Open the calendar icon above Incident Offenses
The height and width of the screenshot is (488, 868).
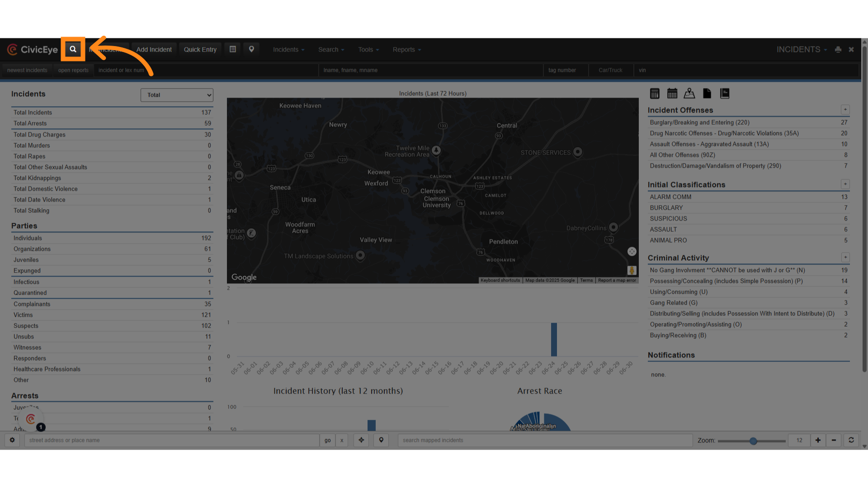coord(672,94)
